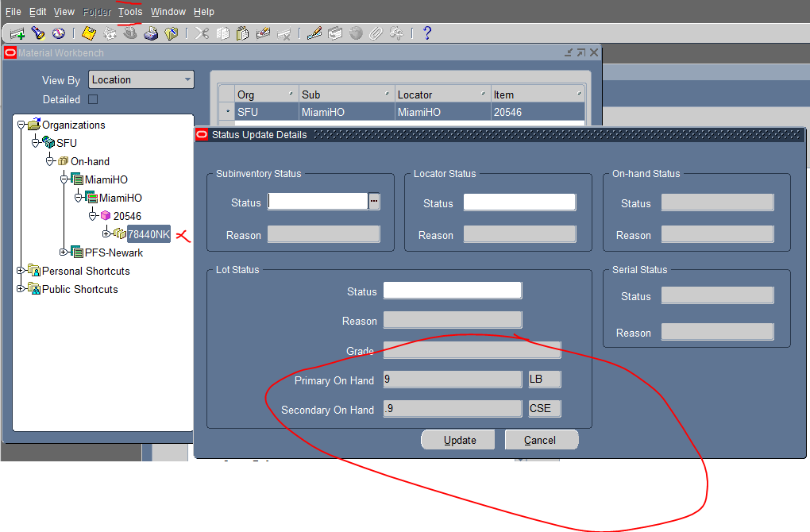810x532 pixels.
Task: Toggle the Detailed checkbox
Action: click(93, 99)
